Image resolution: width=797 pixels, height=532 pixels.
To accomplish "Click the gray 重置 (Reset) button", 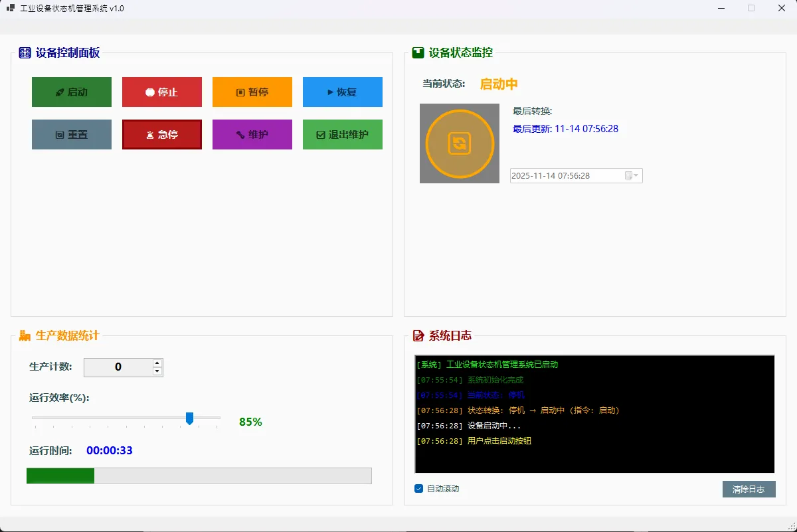I will click(72, 134).
